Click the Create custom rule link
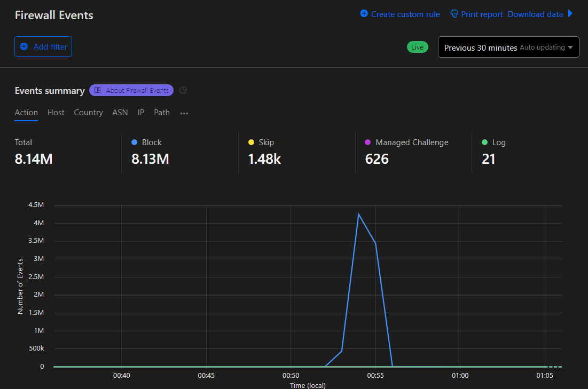The image size is (588, 389). tap(405, 14)
